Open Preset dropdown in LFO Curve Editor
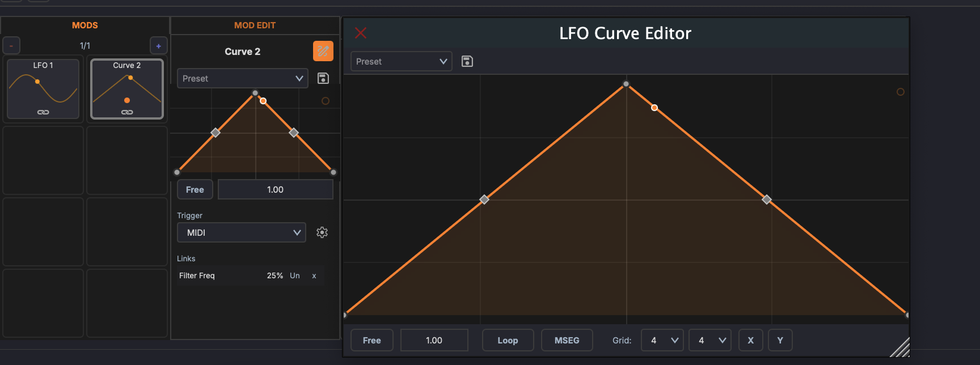The height and width of the screenshot is (365, 980). (402, 61)
